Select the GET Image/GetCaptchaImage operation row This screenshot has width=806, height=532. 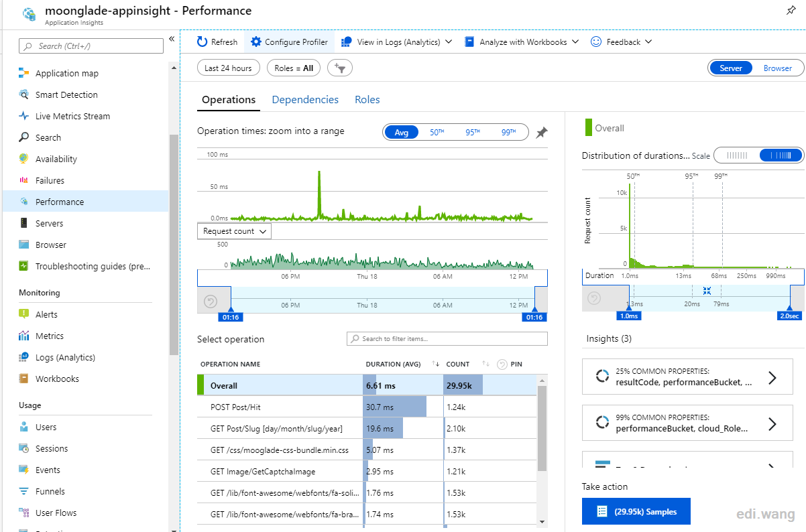[x=367, y=472]
